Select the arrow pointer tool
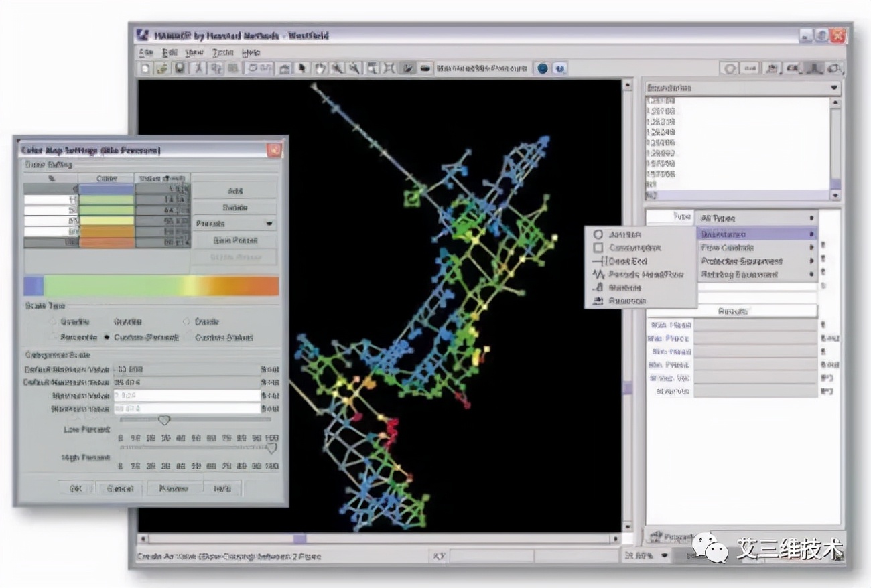The height and width of the screenshot is (588, 871). (x=302, y=68)
